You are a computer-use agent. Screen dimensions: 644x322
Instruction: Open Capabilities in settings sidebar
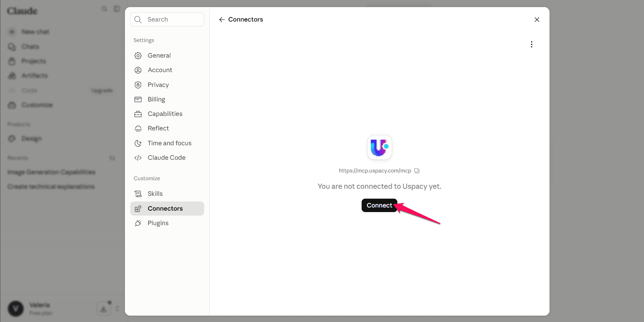tap(167, 114)
